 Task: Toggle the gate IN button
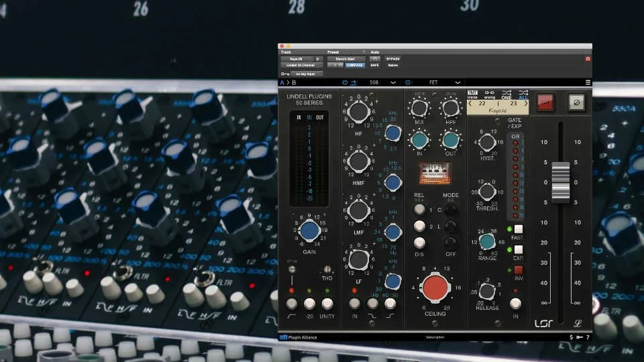click(x=515, y=303)
